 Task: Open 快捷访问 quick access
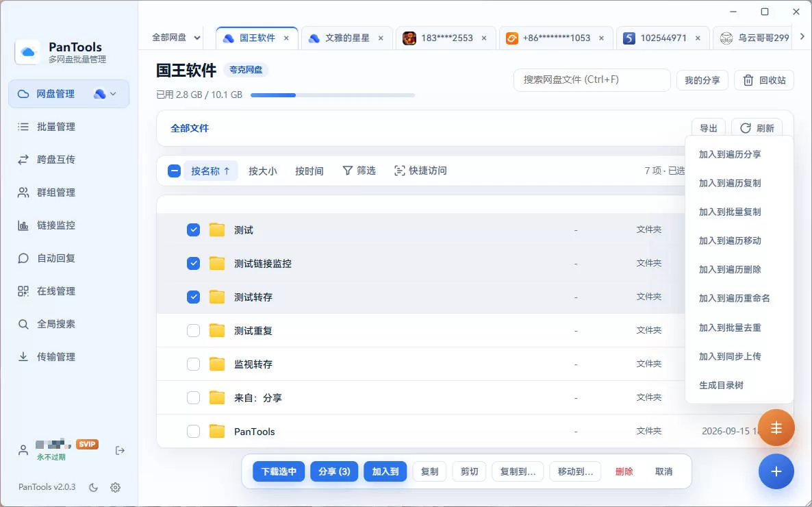(420, 171)
